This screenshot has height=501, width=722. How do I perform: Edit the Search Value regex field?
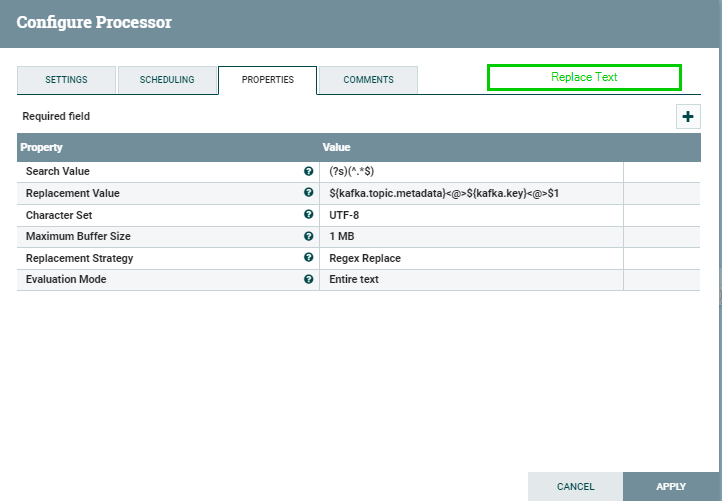pyautogui.click(x=470, y=171)
